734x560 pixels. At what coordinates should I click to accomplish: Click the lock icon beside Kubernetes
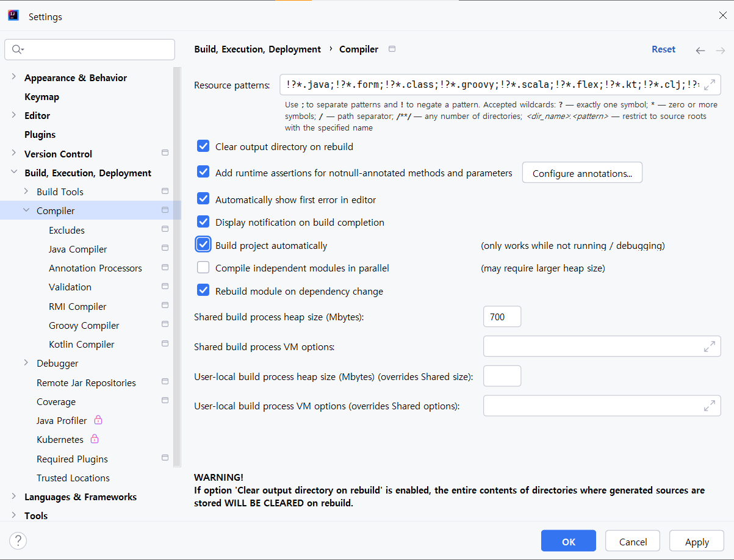[x=94, y=439]
